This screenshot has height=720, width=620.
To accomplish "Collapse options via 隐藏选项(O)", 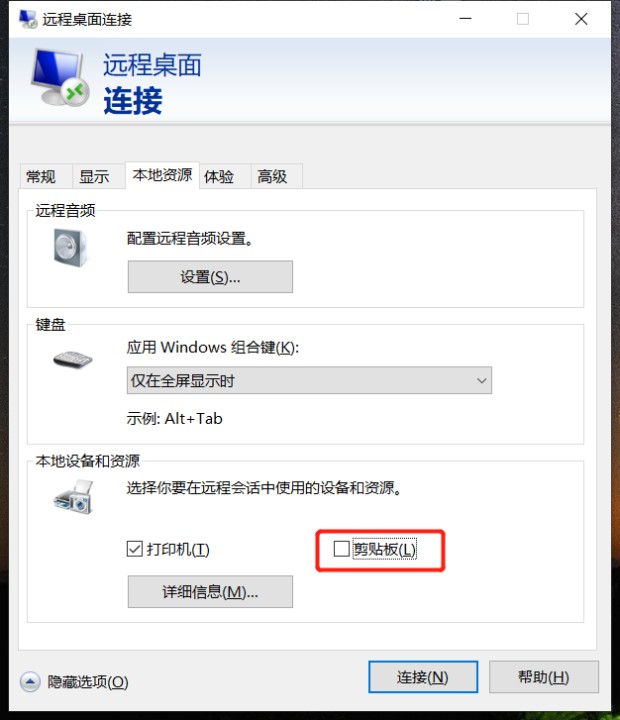I will coord(88,682).
